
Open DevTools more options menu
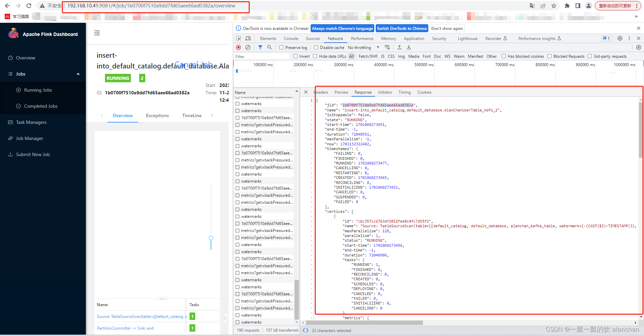click(x=629, y=39)
